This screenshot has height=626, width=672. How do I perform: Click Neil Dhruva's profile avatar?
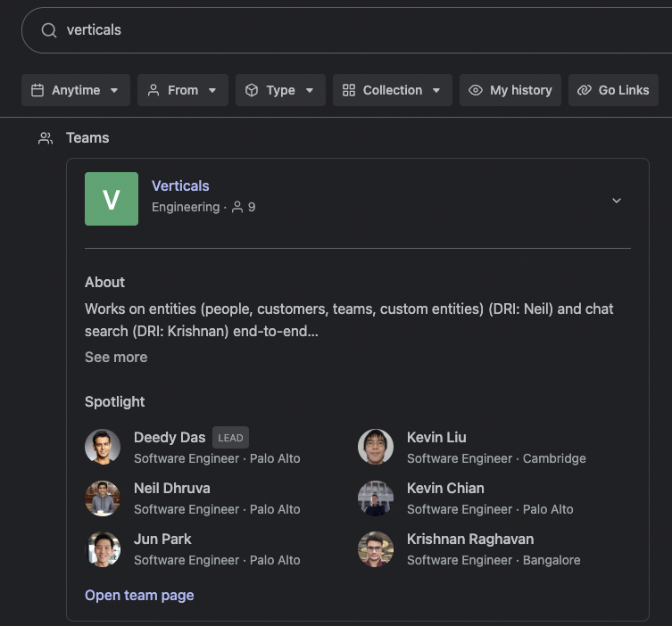point(103,498)
